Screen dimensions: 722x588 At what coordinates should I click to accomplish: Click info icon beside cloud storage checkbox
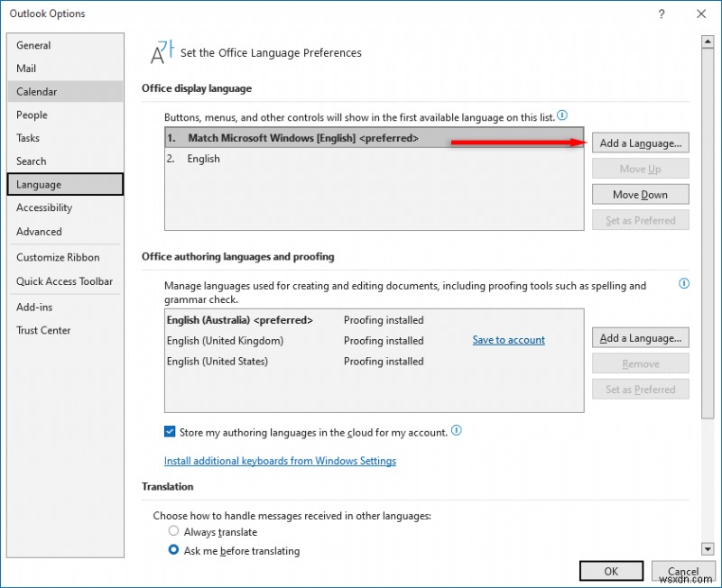click(456, 431)
